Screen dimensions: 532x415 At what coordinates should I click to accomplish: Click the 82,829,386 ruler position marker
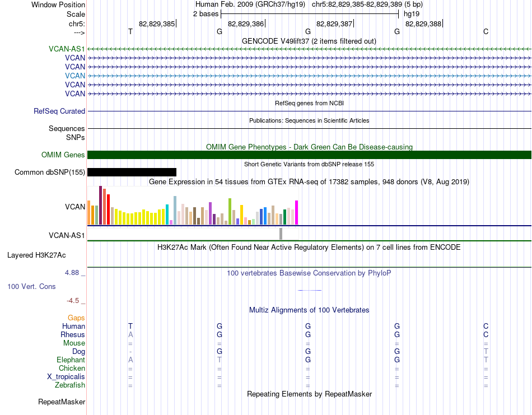[246, 24]
